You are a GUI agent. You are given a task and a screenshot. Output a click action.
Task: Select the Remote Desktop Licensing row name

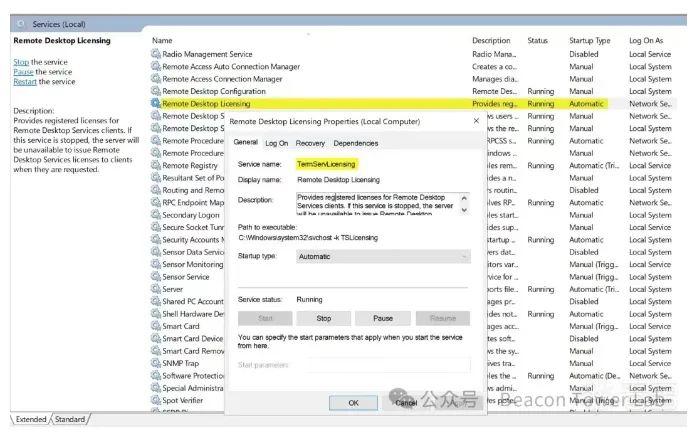point(206,104)
